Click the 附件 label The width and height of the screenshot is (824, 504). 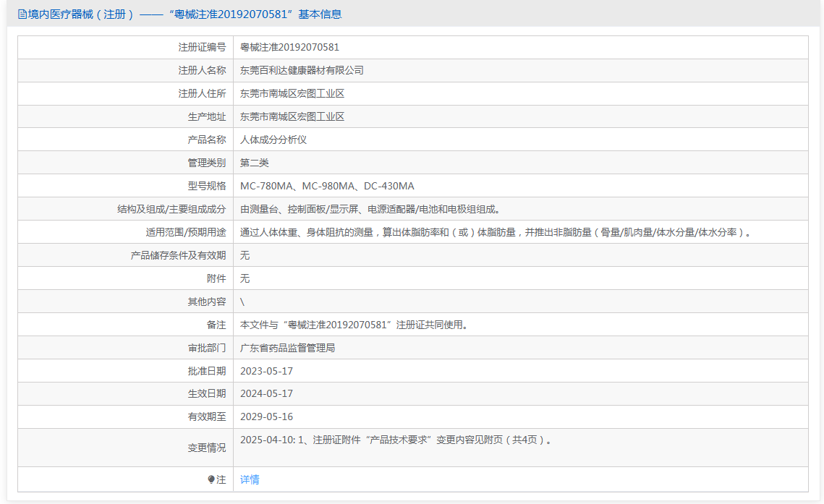pos(216,278)
